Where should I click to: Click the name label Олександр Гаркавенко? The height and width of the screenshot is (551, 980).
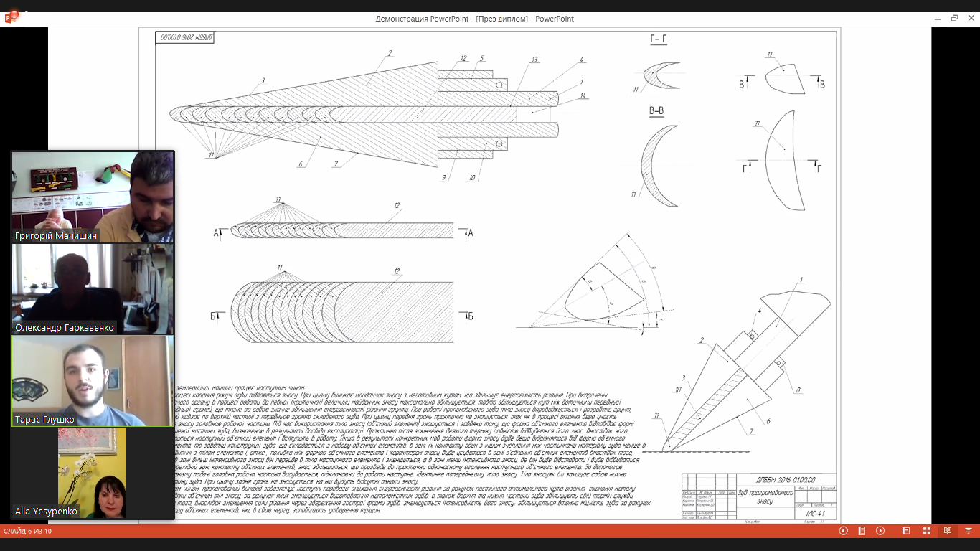(65, 327)
